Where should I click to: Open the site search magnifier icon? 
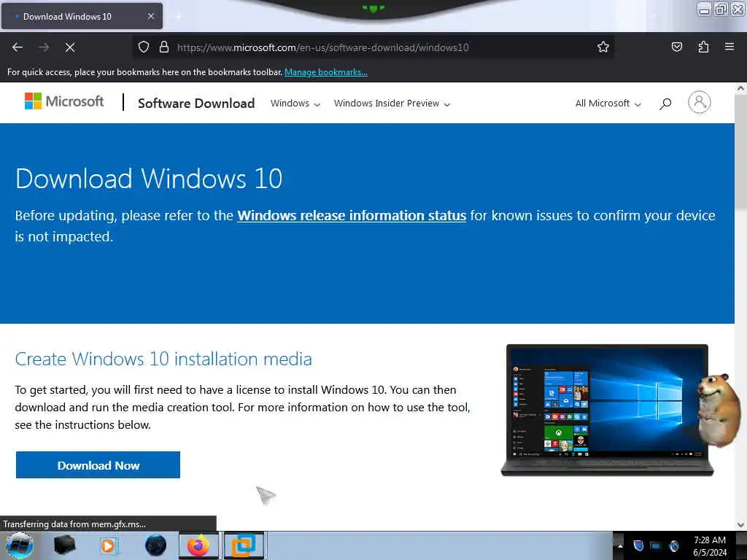coord(665,104)
